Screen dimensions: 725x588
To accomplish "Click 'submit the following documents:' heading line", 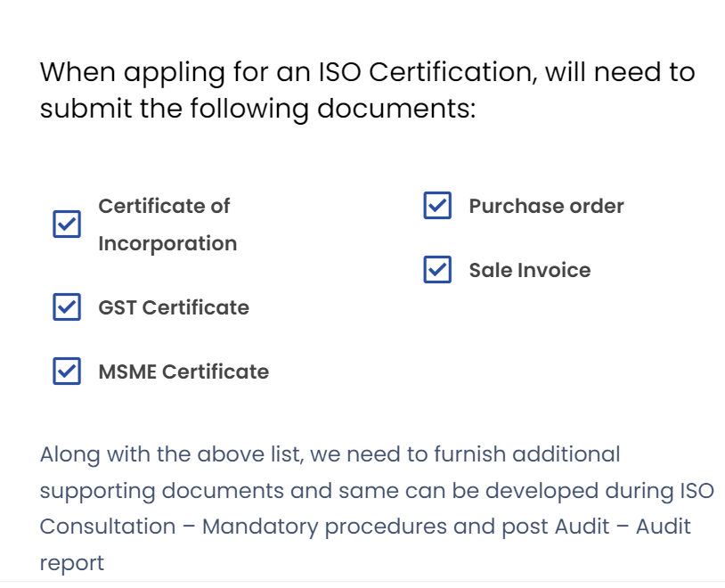I will [x=258, y=109].
